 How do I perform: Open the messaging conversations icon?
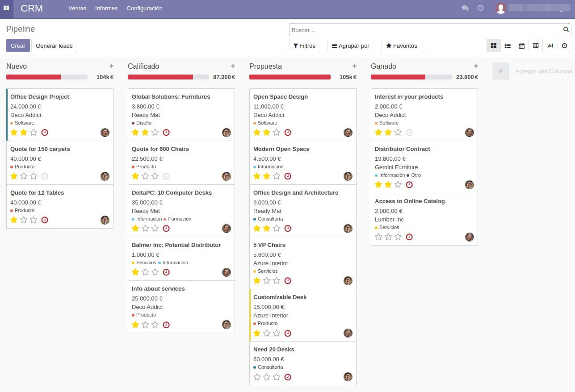tap(465, 8)
